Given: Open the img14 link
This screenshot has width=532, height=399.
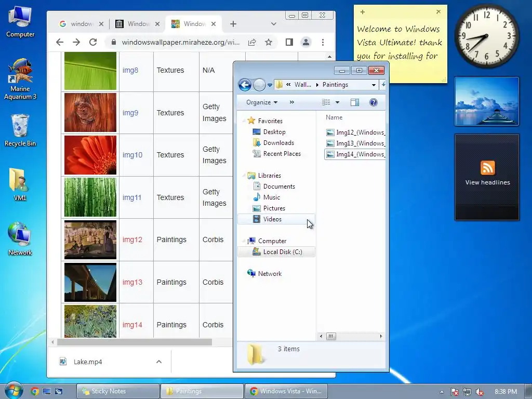Looking at the screenshot, I should click(132, 325).
